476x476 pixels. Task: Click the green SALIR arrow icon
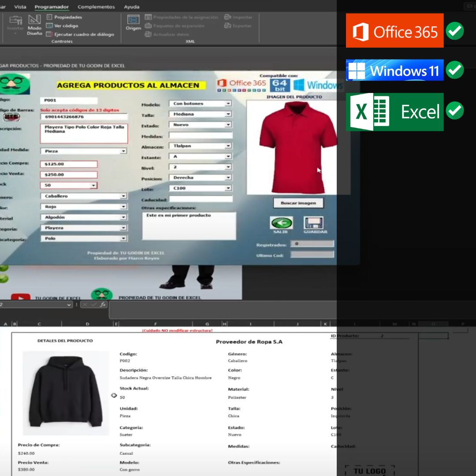pyautogui.click(x=281, y=223)
